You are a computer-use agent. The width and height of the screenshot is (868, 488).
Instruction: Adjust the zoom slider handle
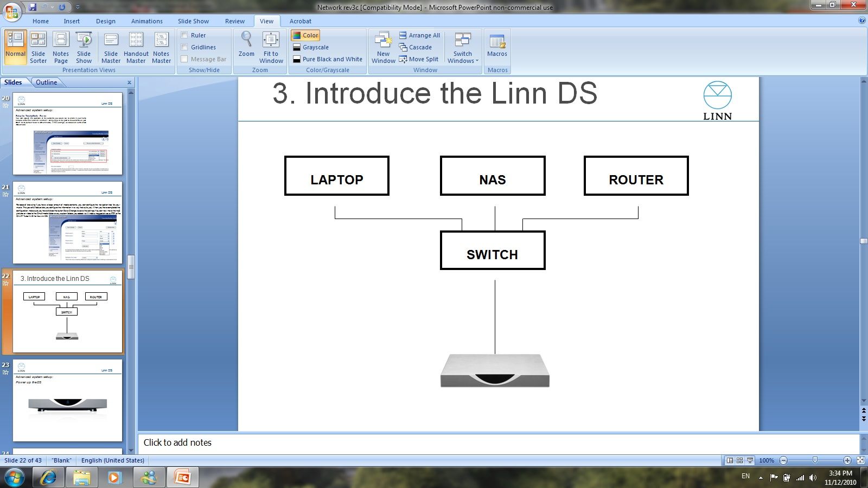click(x=815, y=460)
